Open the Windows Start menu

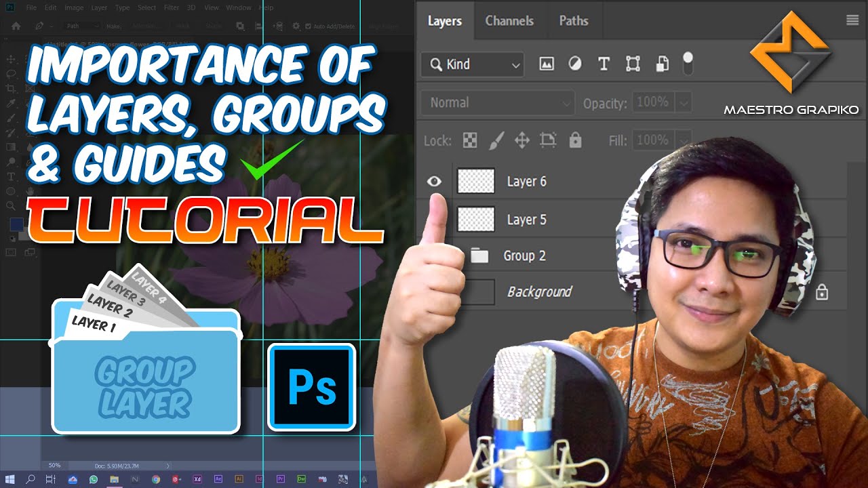[x=11, y=479]
